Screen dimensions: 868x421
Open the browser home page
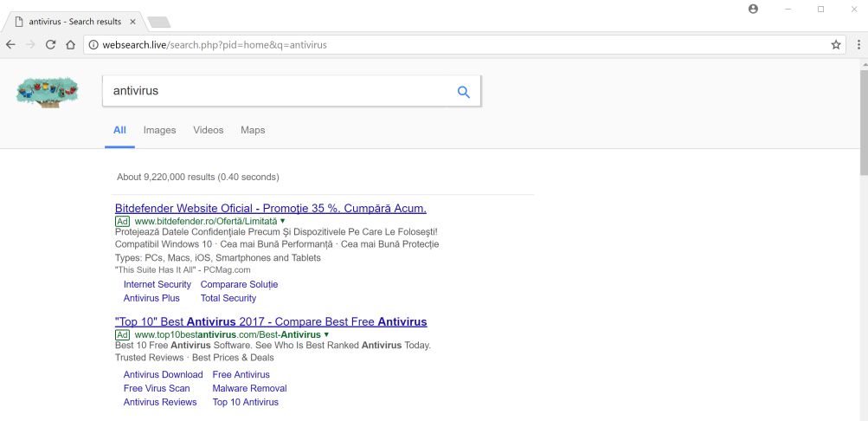pos(70,45)
